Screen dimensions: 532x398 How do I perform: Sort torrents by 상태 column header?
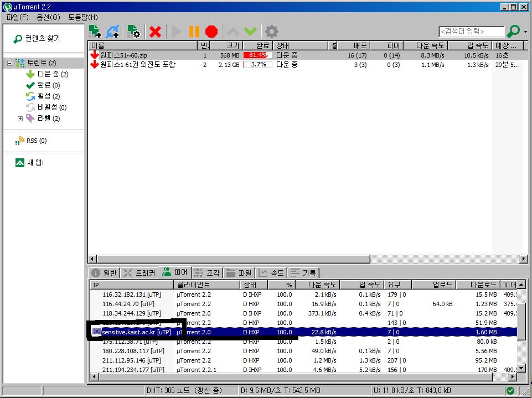(301, 45)
